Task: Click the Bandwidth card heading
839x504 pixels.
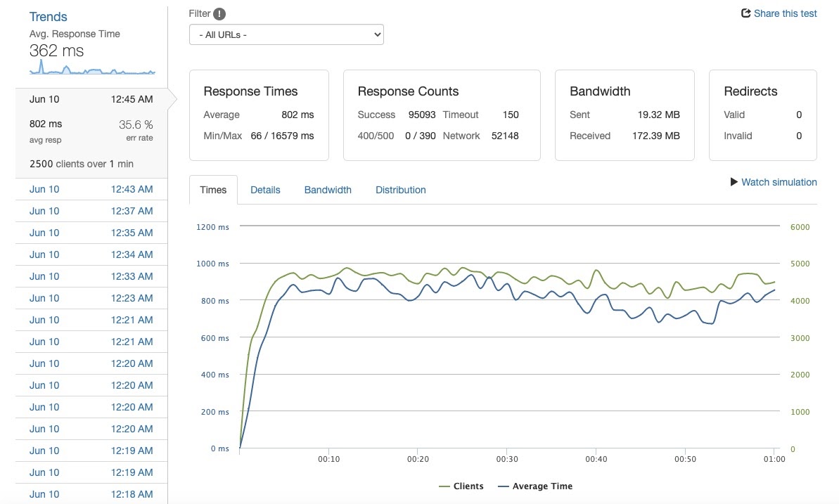Action: click(600, 91)
